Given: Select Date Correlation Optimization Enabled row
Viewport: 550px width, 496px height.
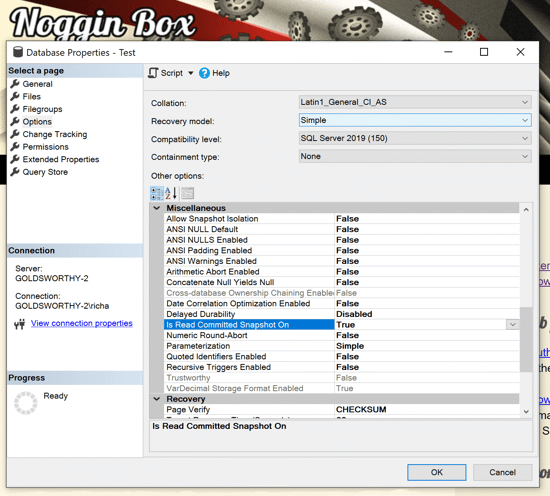Looking at the screenshot, I should [x=342, y=303].
